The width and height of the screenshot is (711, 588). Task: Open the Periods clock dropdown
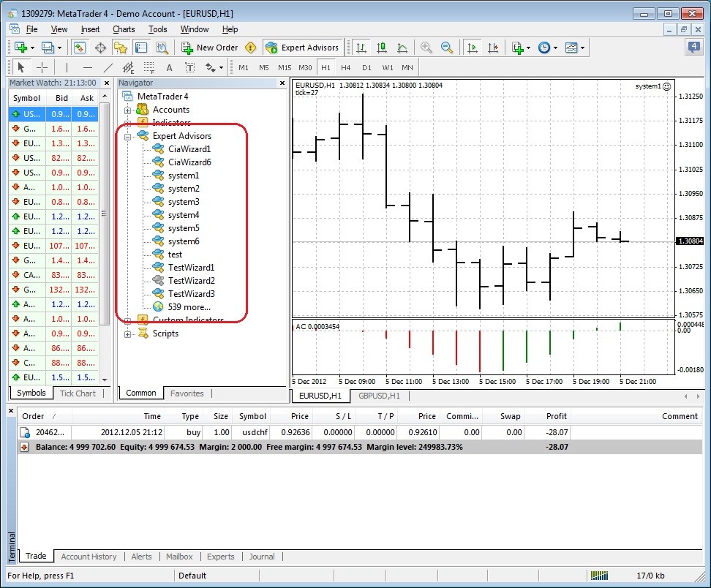click(x=555, y=48)
